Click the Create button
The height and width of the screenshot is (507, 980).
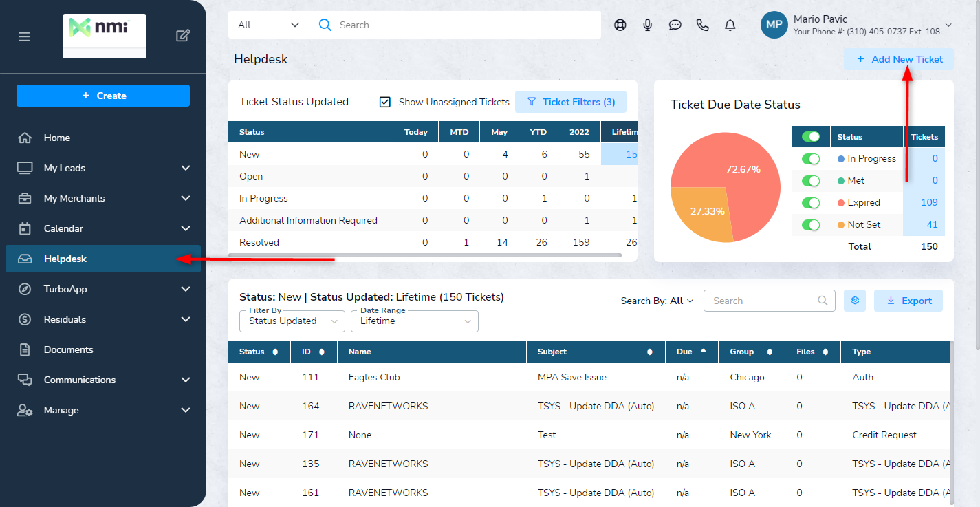click(x=103, y=96)
